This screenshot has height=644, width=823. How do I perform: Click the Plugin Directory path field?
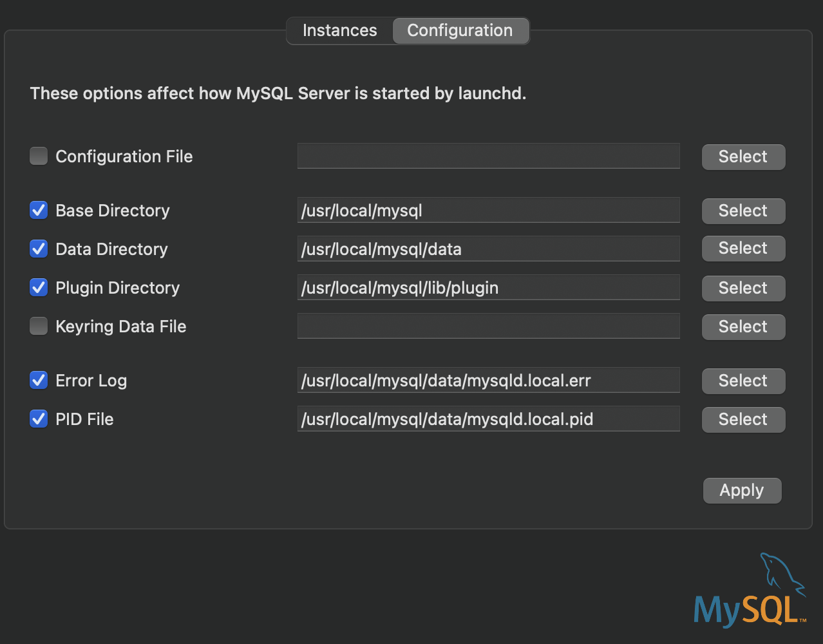(488, 287)
